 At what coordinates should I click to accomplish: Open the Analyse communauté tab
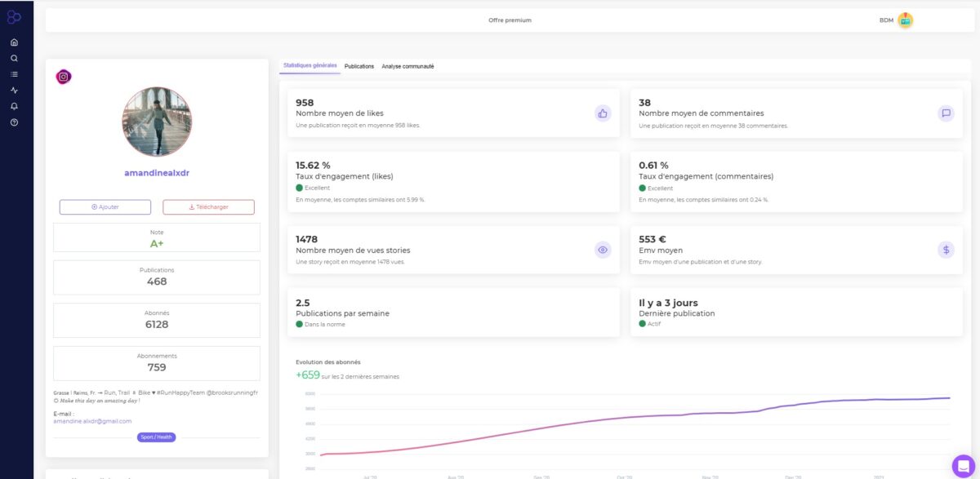coord(408,66)
